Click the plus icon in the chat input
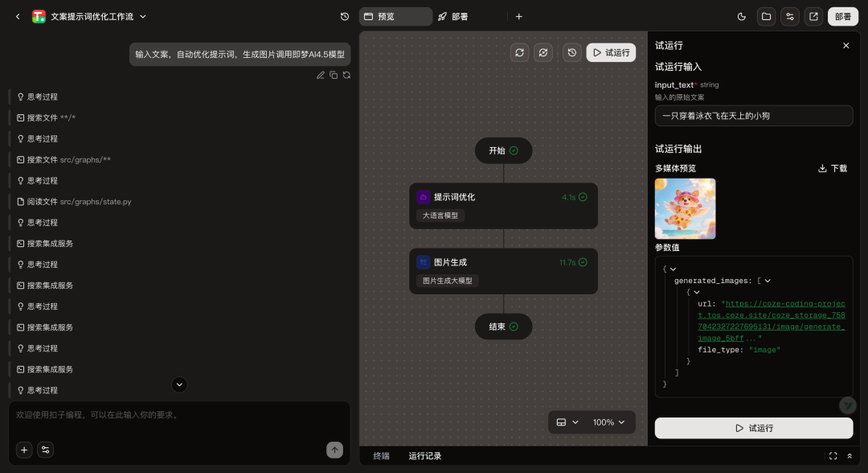Image resolution: width=868 pixels, height=473 pixels. tap(24, 450)
